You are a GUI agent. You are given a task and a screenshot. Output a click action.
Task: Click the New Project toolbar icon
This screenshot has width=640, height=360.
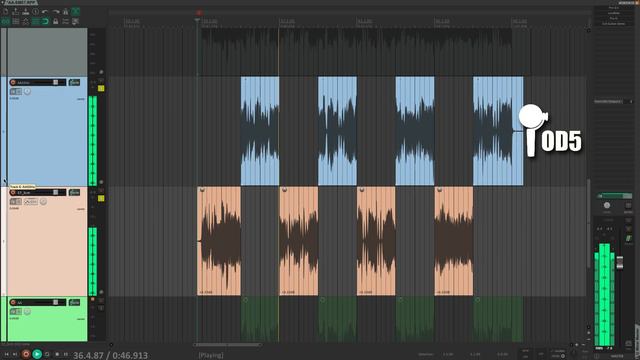click(x=6, y=11)
